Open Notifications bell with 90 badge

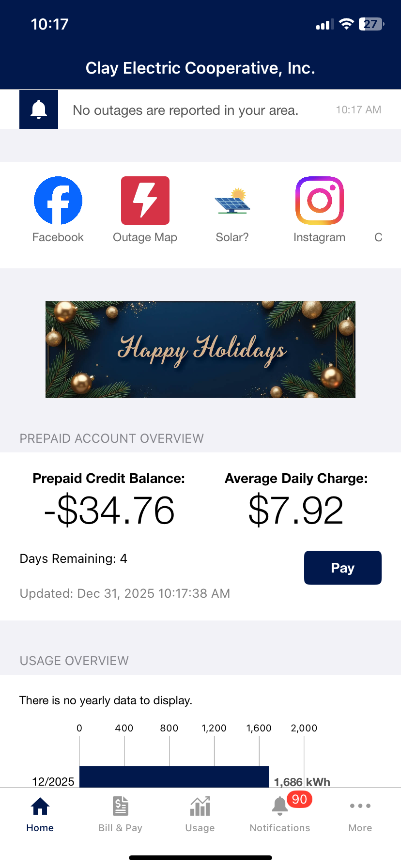(x=280, y=806)
